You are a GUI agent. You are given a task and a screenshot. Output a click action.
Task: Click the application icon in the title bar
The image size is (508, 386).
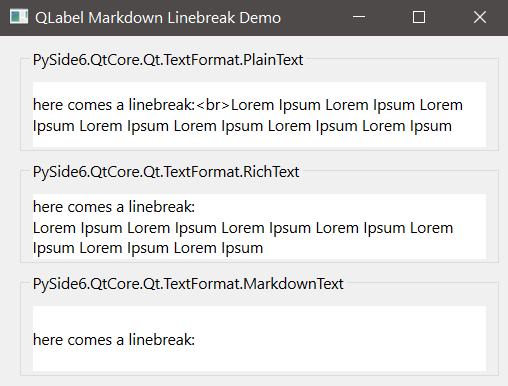(x=19, y=17)
